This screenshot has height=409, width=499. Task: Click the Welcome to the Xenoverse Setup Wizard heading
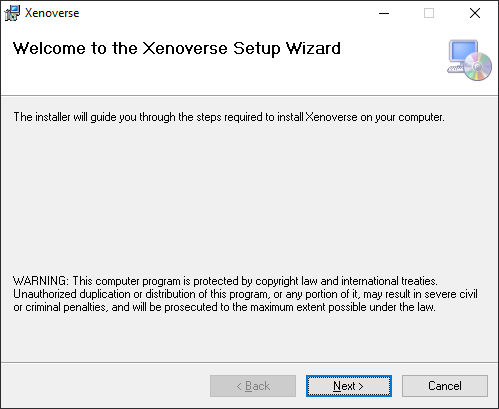[177, 49]
